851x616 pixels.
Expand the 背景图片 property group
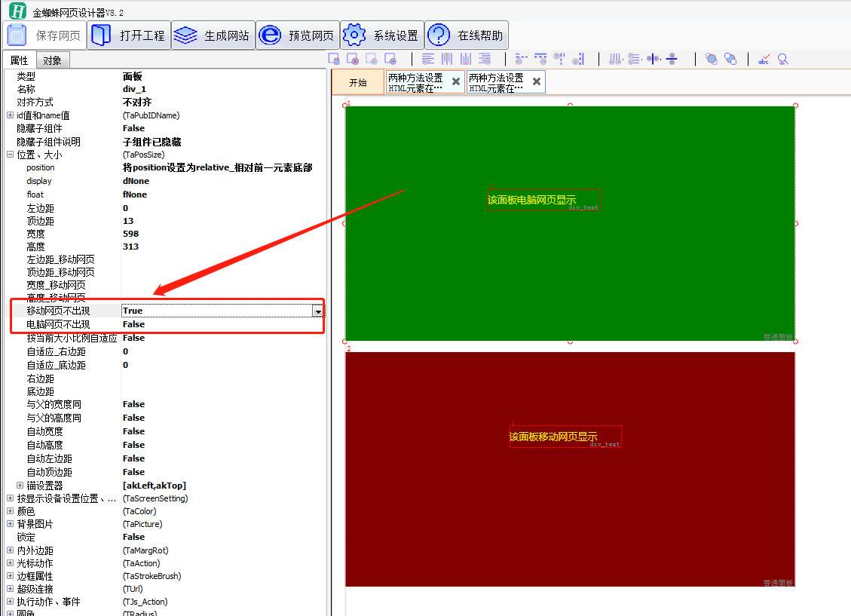[10, 524]
